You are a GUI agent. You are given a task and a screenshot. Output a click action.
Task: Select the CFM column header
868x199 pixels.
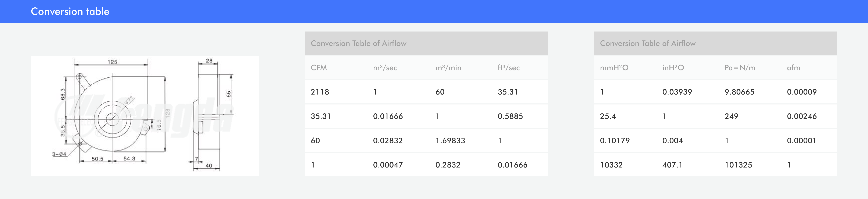pos(319,67)
